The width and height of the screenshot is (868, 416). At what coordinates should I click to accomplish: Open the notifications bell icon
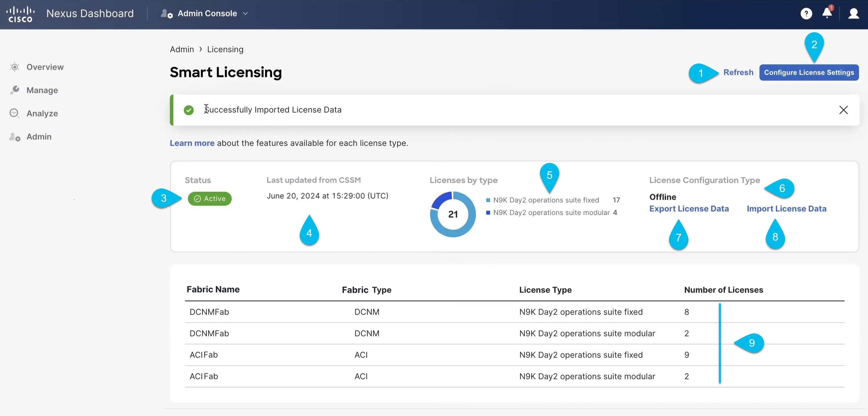(x=827, y=13)
